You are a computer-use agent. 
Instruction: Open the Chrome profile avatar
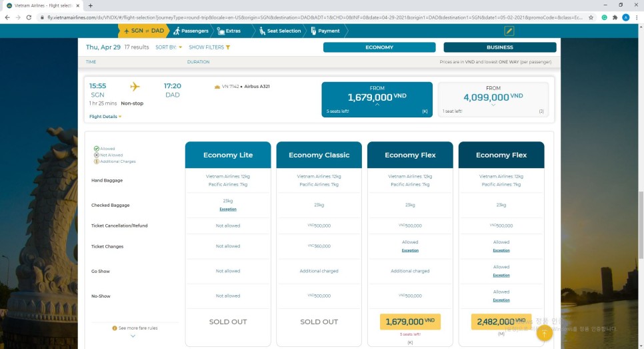coord(625,17)
